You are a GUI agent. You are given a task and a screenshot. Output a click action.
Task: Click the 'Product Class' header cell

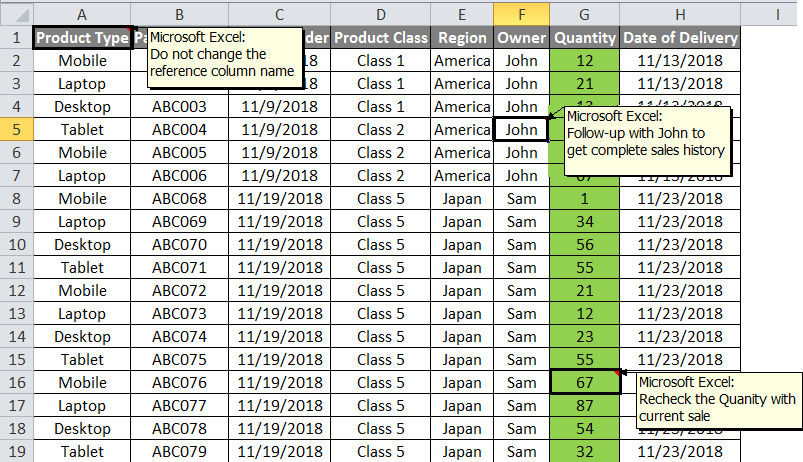point(381,37)
